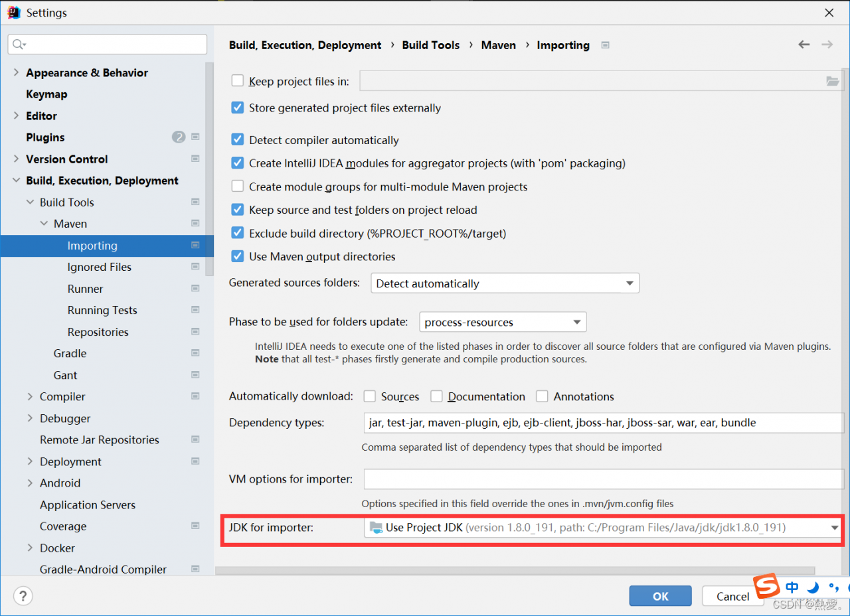Click Maven breadcrumb in the header

(x=498, y=45)
